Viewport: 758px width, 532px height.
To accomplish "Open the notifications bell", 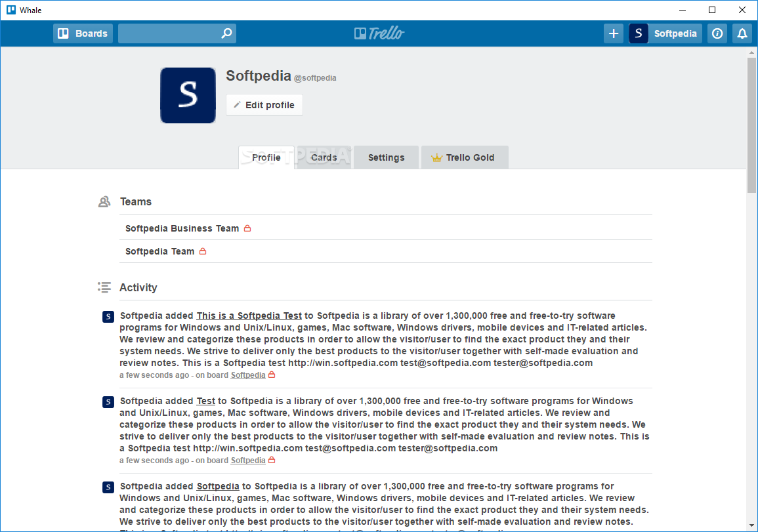I will (742, 33).
